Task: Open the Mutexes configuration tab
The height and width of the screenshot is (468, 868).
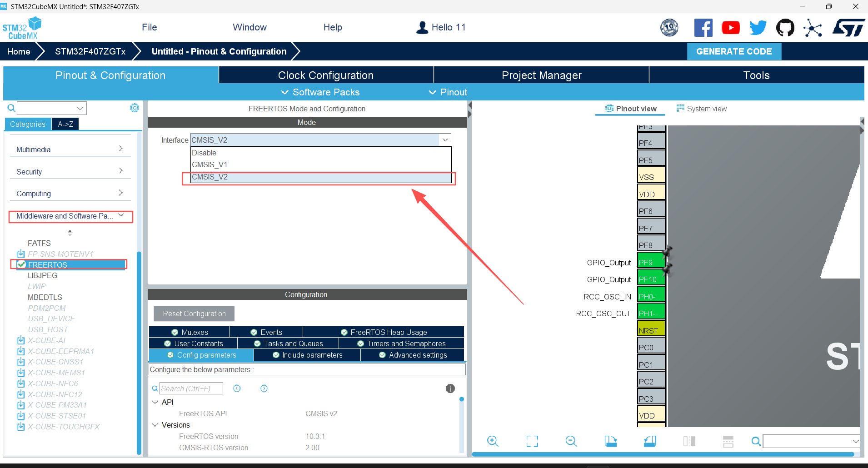Action: 190,332
